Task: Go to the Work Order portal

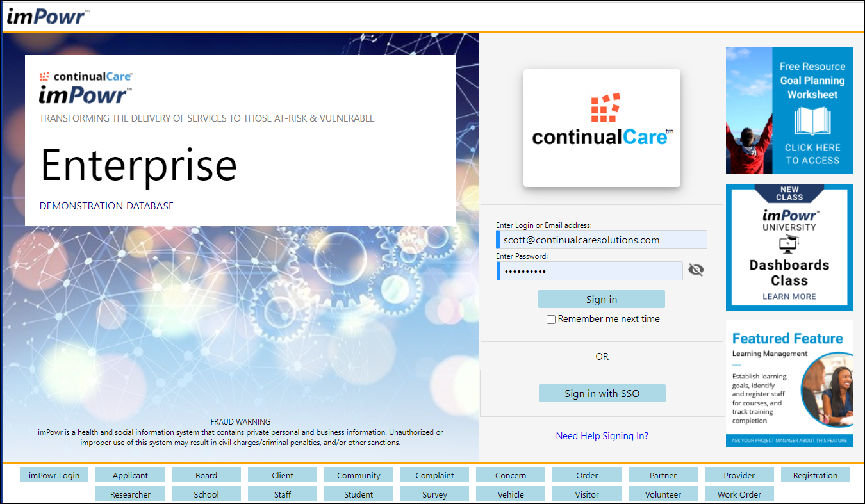Action: pos(739,494)
